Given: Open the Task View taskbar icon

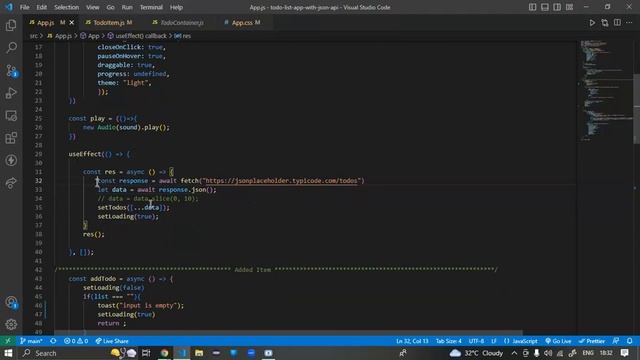Looking at the screenshot, I should (x=146, y=353).
